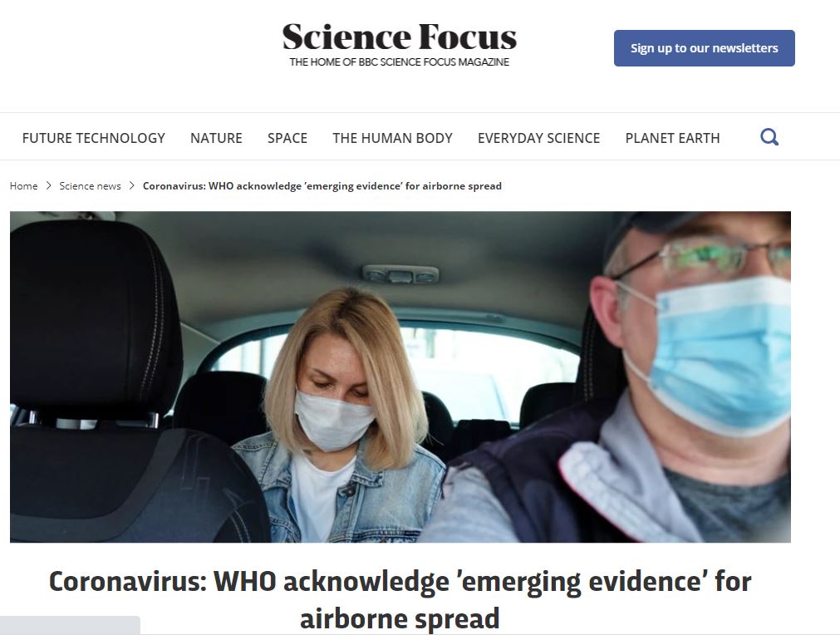
Task: Open The Human Body menu item
Action: pyautogui.click(x=393, y=138)
